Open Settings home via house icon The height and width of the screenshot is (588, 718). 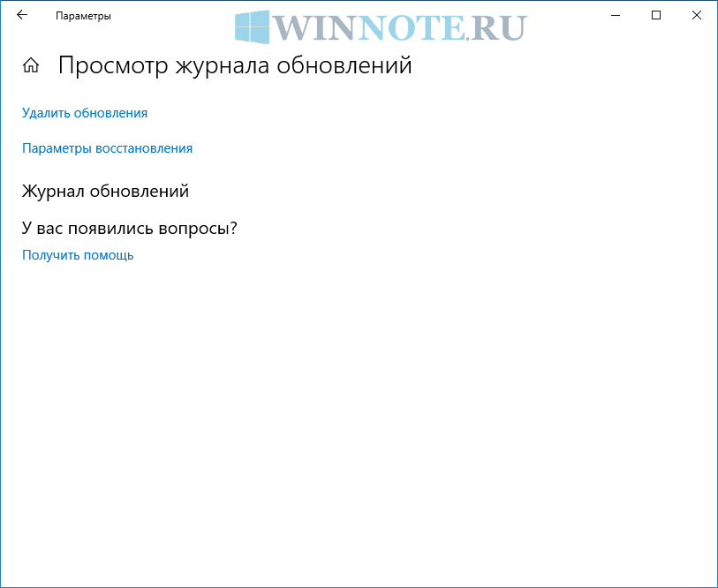click(x=31, y=65)
